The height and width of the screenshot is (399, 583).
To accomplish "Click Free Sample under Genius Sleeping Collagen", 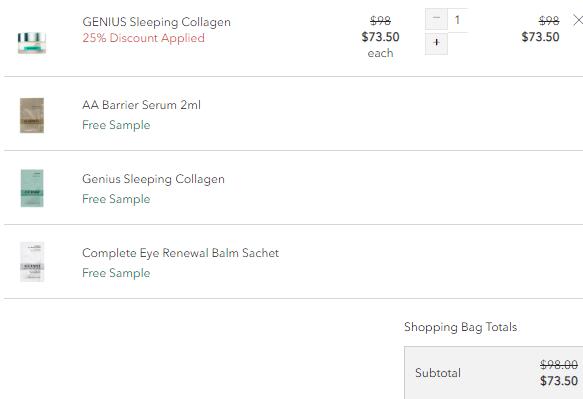I will pyautogui.click(x=116, y=199).
